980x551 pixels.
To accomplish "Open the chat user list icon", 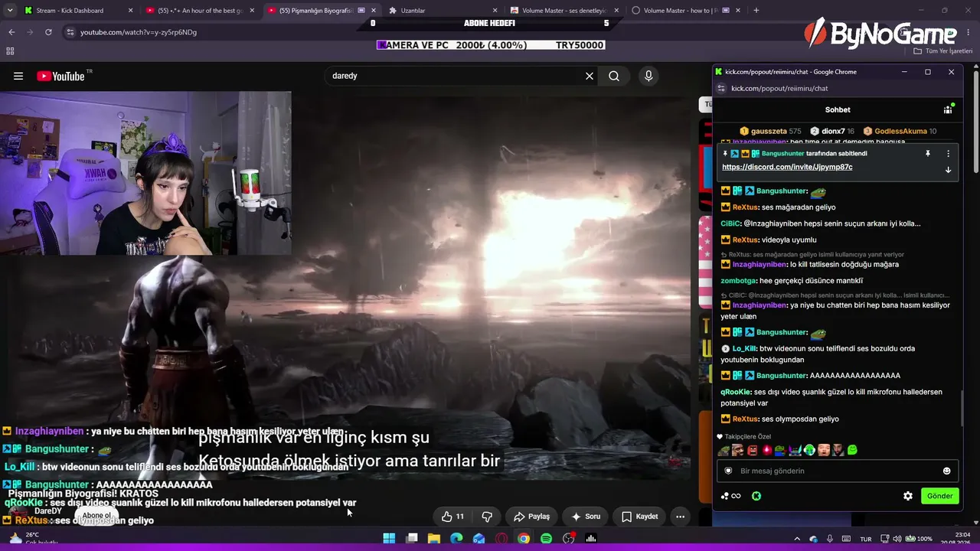I will coord(948,109).
